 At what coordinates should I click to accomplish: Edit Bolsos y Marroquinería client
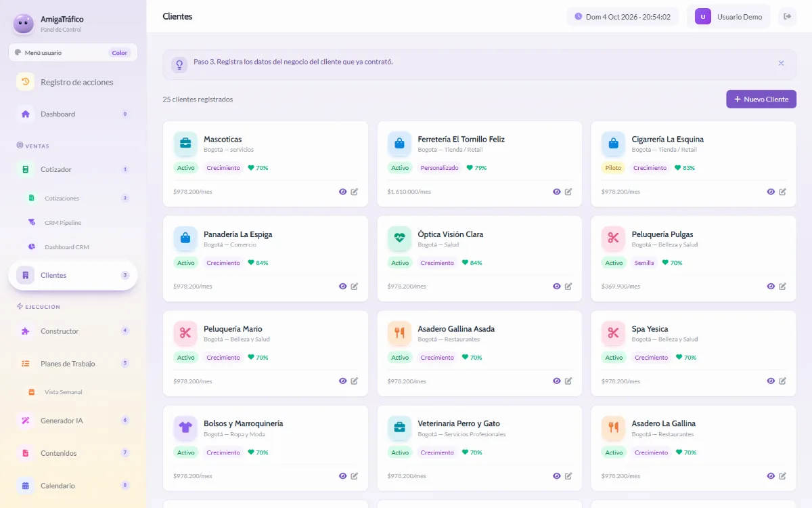(355, 476)
